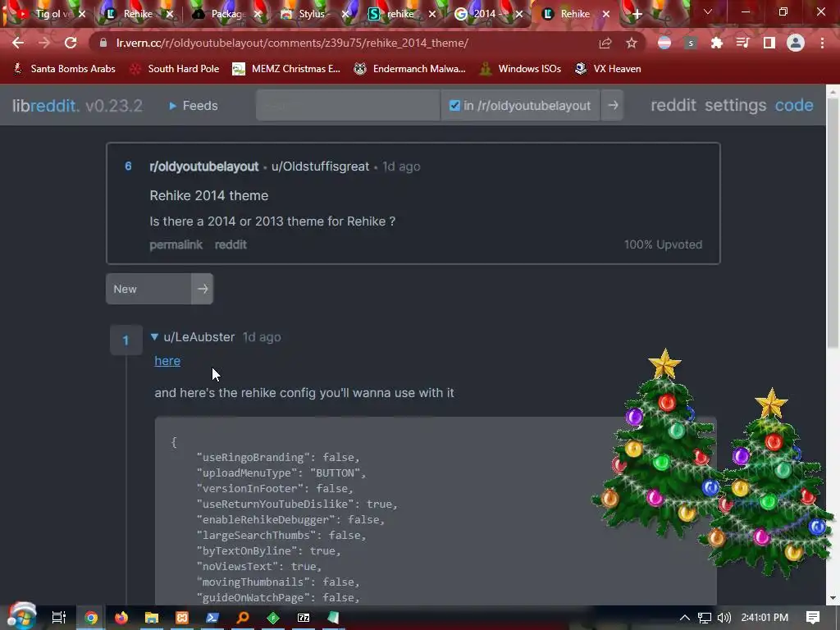Click the page vertical scrollbar thumb

pyautogui.click(x=833, y=225)
